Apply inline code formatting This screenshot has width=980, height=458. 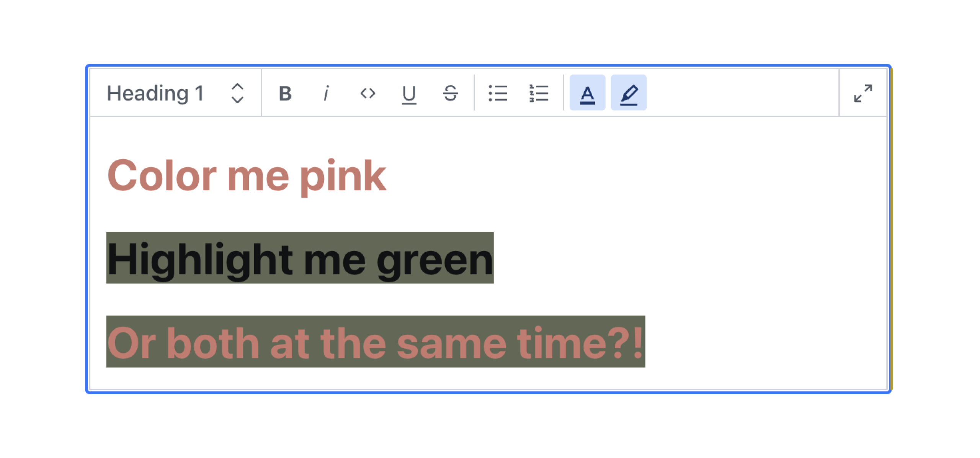[367, 93]
